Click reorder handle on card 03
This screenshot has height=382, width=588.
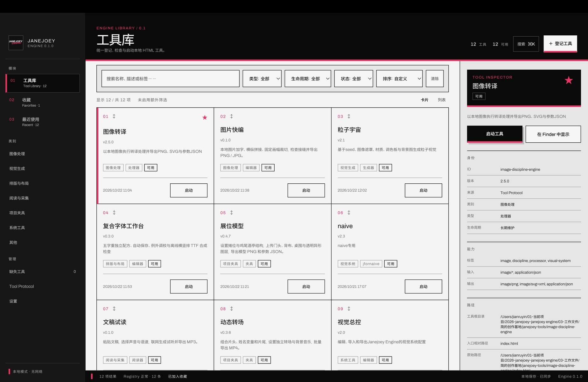tap(349, 117)
